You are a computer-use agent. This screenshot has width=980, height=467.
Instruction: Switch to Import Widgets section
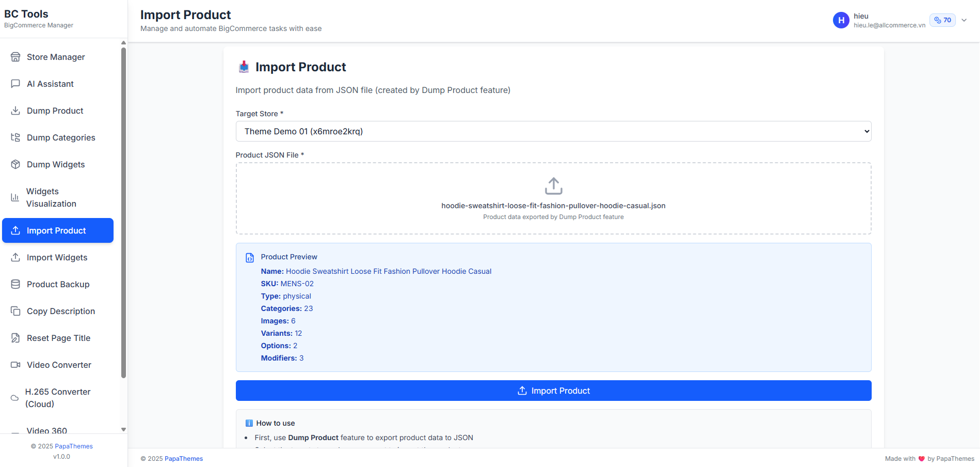coord(57,257)
